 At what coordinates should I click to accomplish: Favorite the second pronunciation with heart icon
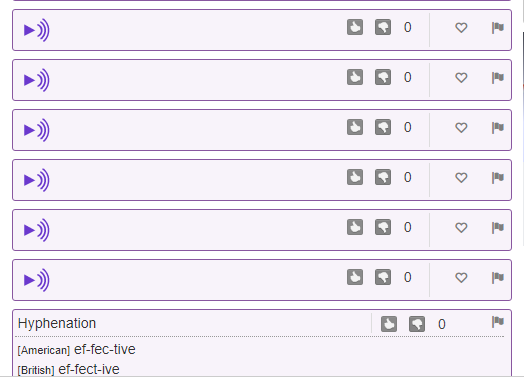pyautogui.click(x=461, y=78)
